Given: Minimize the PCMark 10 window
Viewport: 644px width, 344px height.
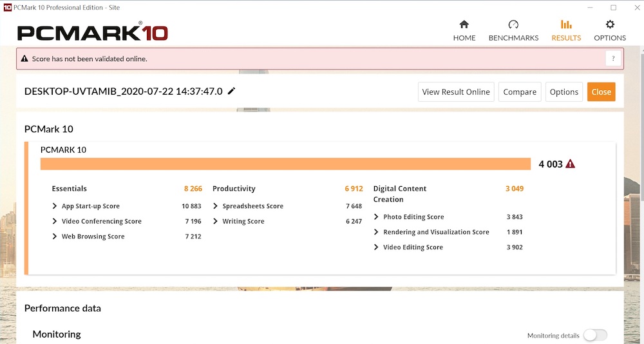Looking at the screenshot, I should coord(590,7).
